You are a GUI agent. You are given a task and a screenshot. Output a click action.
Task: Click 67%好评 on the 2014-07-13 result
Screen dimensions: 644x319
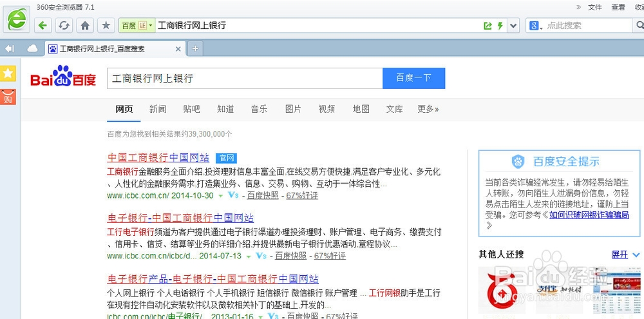pos(330,256)
